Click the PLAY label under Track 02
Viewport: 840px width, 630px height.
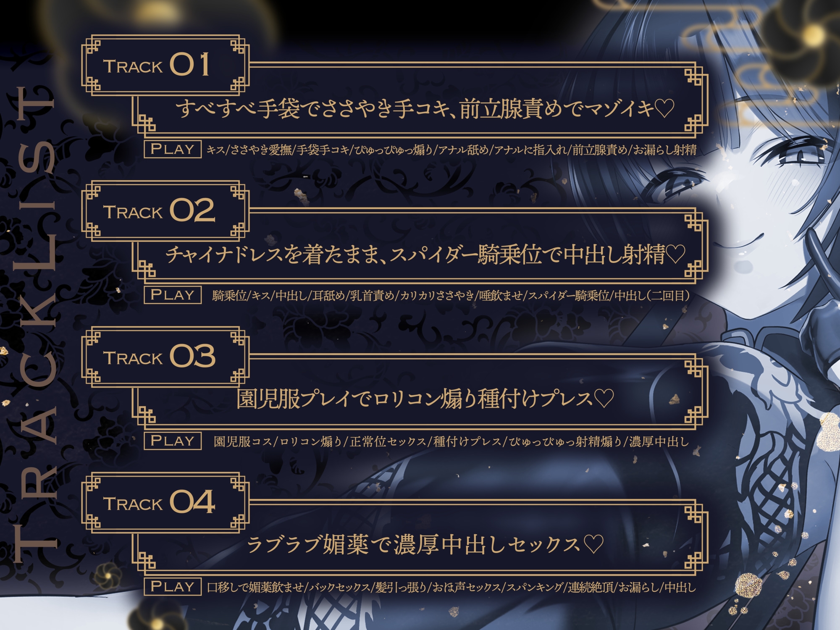coord(173,295)
